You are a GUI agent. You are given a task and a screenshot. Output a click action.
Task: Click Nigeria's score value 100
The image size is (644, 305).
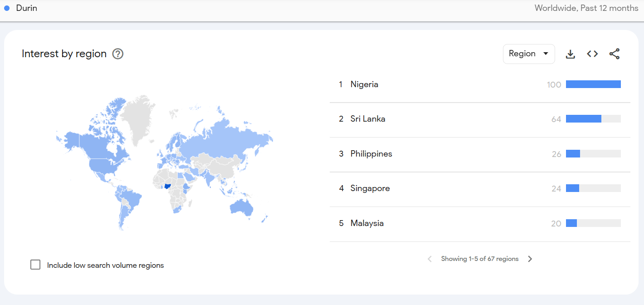[x=554, y=85]
